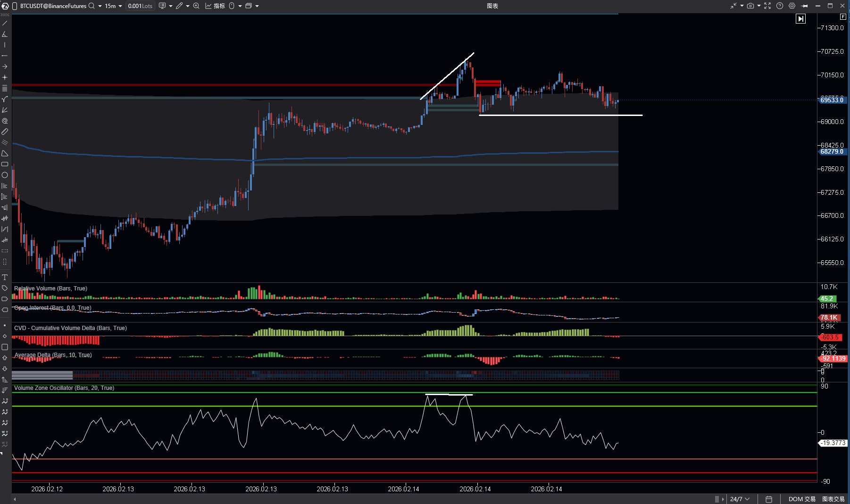
Task: Toggle the F fixed scale button
Action: pyautogui.click(x=843, y=17)
